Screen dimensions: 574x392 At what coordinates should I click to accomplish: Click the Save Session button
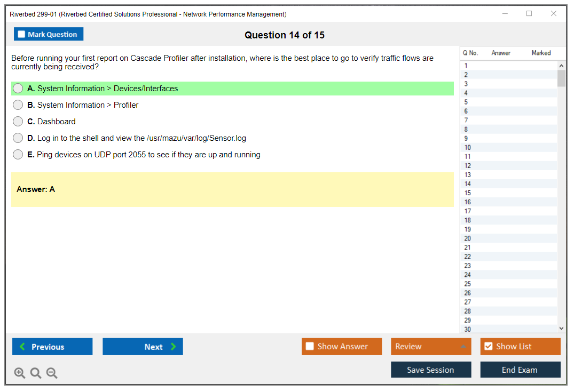(x=431, y=370)
